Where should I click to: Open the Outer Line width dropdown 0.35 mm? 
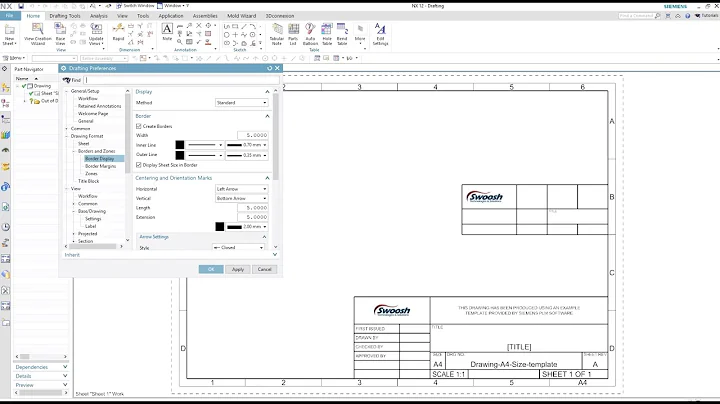247,155
